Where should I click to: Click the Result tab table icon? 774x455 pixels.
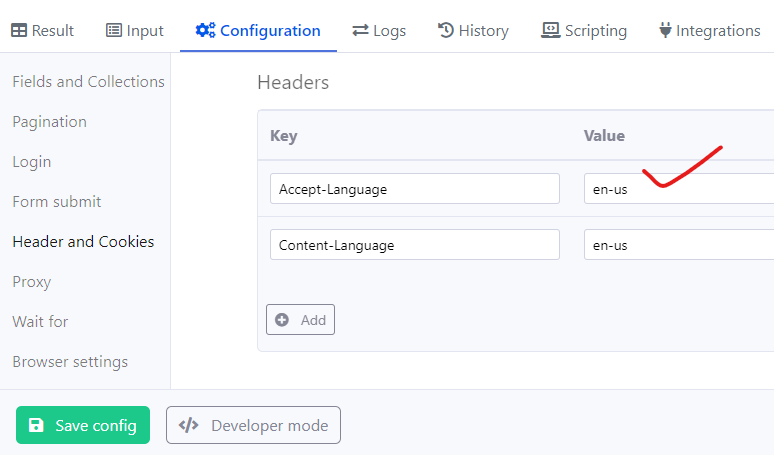click(x=19, y=31)
